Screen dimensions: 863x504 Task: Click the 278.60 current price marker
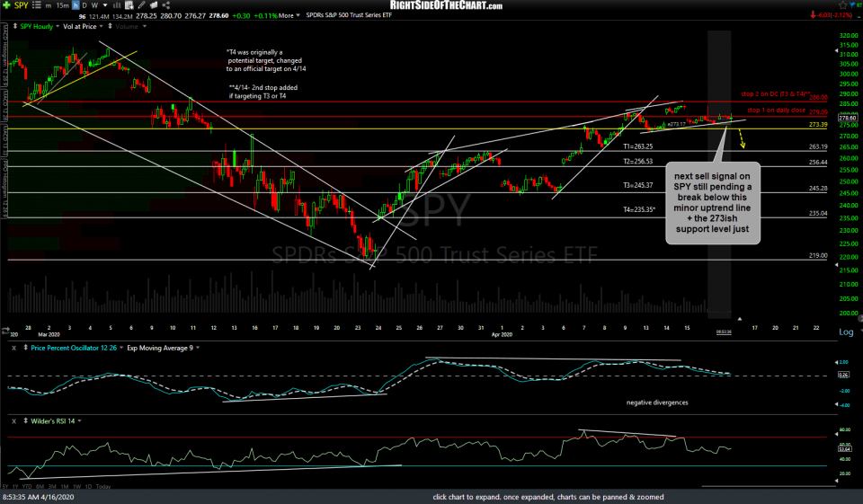coord(847,118)
